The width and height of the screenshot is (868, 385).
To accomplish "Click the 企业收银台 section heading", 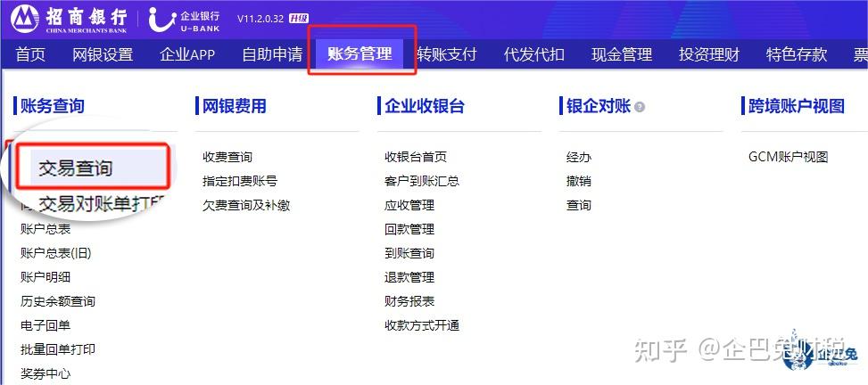I will pyautogui.click(x=425, y=106).
